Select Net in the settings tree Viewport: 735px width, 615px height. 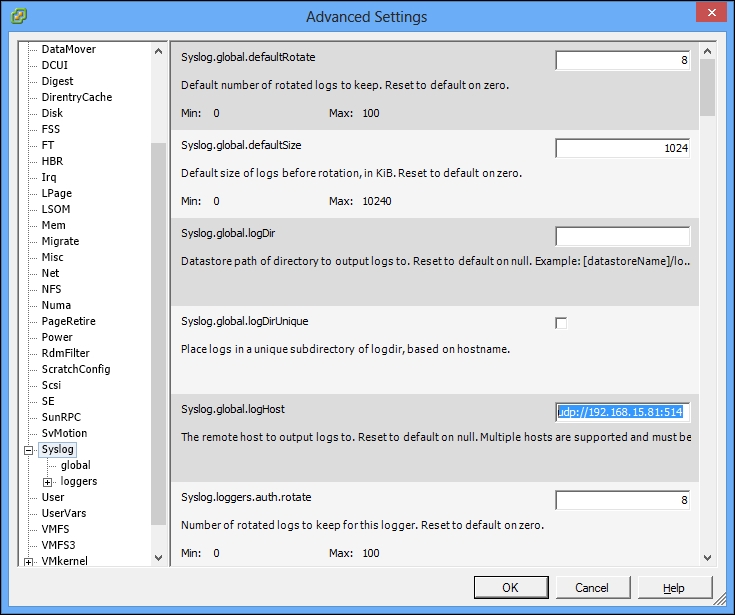coord(50,273)
